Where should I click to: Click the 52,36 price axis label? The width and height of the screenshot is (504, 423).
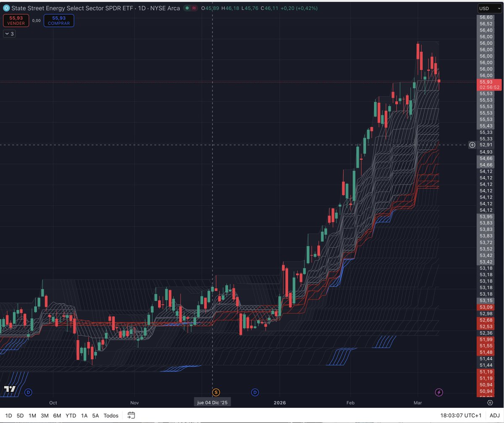[486, 333]
